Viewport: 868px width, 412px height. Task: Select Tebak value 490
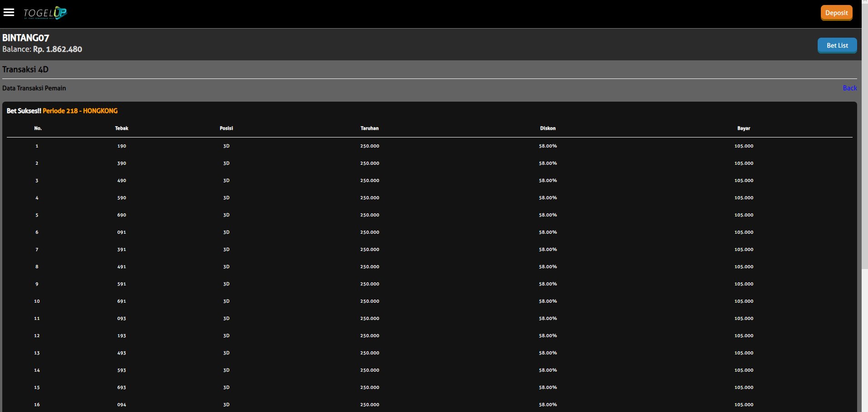[x=122, y=181]
